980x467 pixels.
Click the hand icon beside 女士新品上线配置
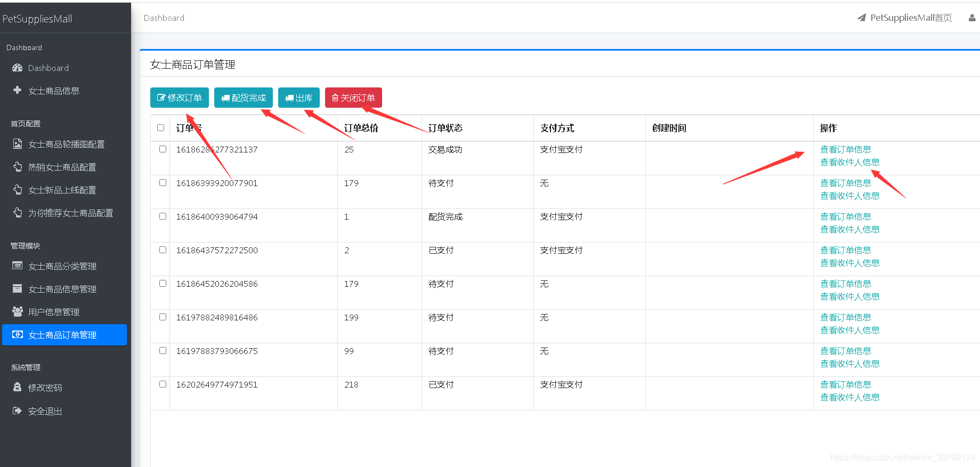coord(18,190)
